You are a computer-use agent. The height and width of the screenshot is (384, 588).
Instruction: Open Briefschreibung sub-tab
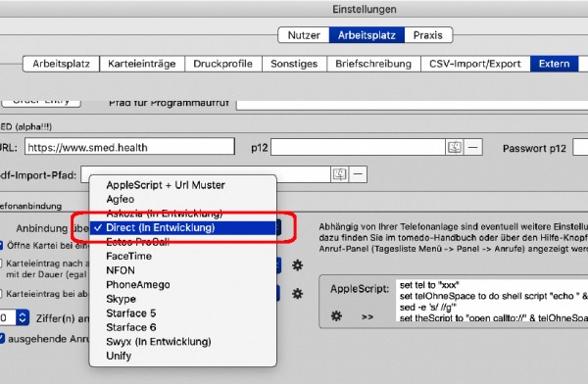(x=373, y=64)
